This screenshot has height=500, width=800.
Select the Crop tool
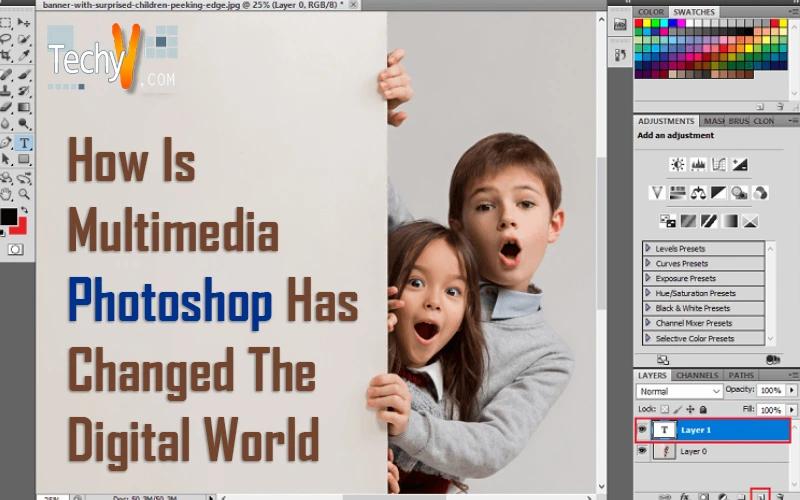(6, 55)
